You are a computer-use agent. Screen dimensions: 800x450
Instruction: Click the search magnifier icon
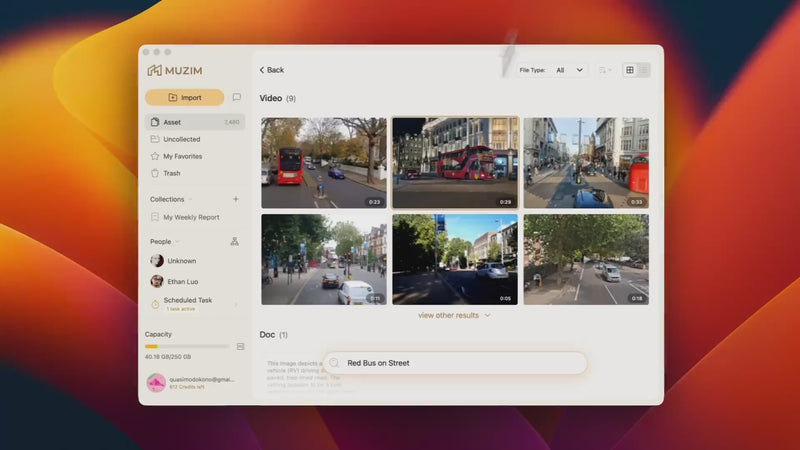[x=334, y=363]
